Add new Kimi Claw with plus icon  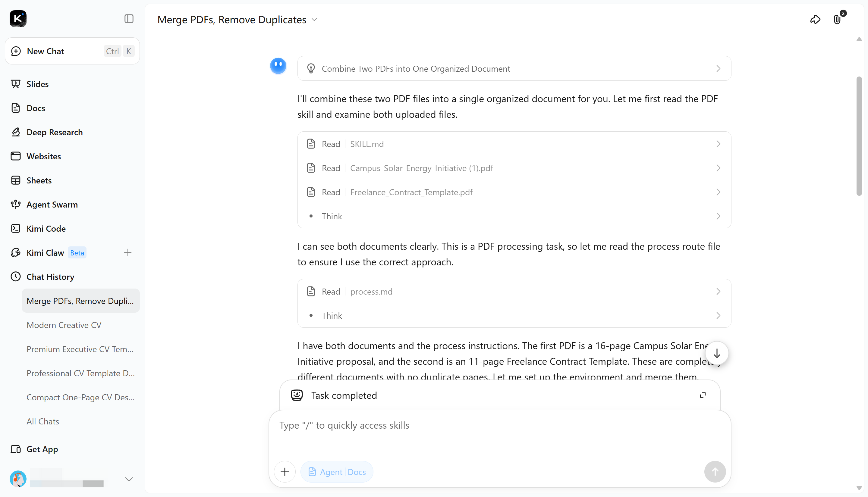128,253
